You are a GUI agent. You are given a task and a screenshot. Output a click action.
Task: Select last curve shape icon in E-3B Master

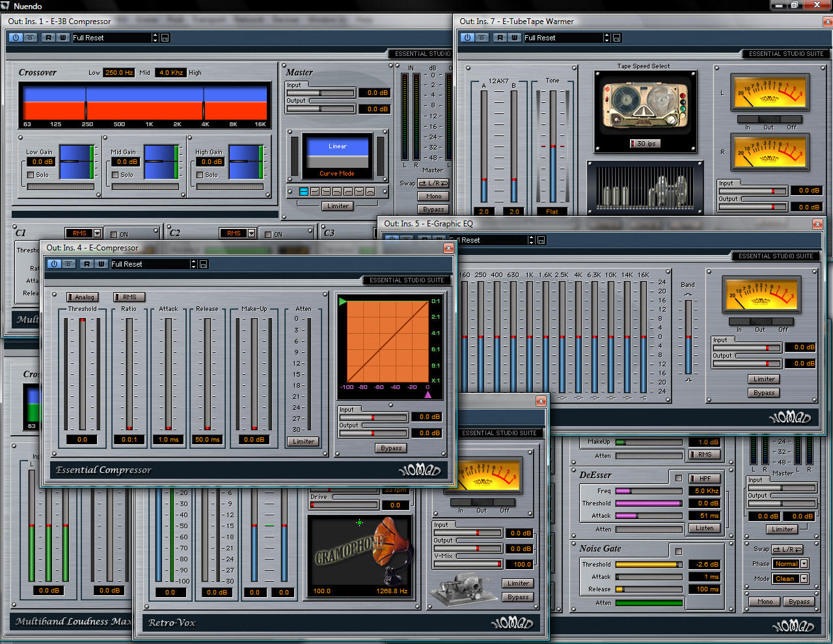pos(370,191)
